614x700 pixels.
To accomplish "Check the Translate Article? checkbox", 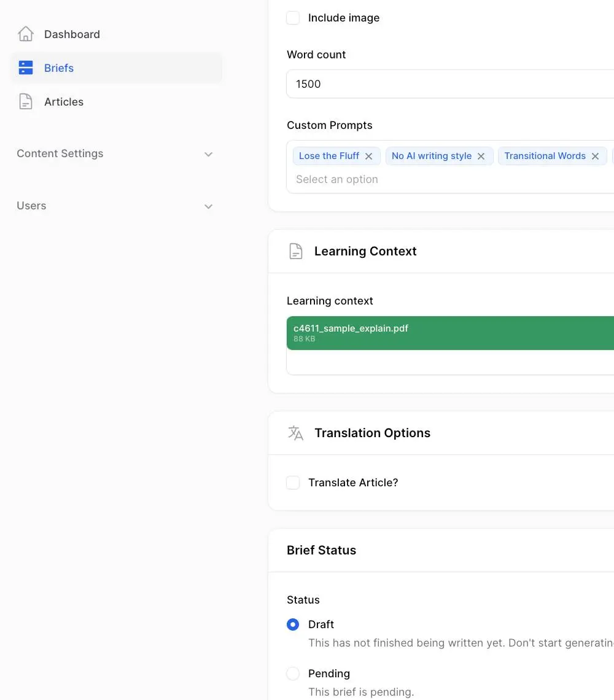I will [293, 483].
